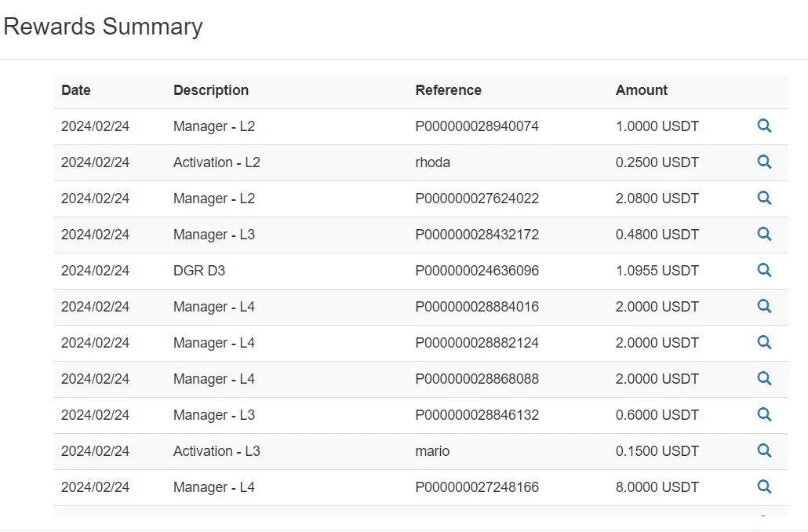The height and width of the screenshot is (532, 808).
Task: Click the rhoda reference cell
Action: point(433,162)
